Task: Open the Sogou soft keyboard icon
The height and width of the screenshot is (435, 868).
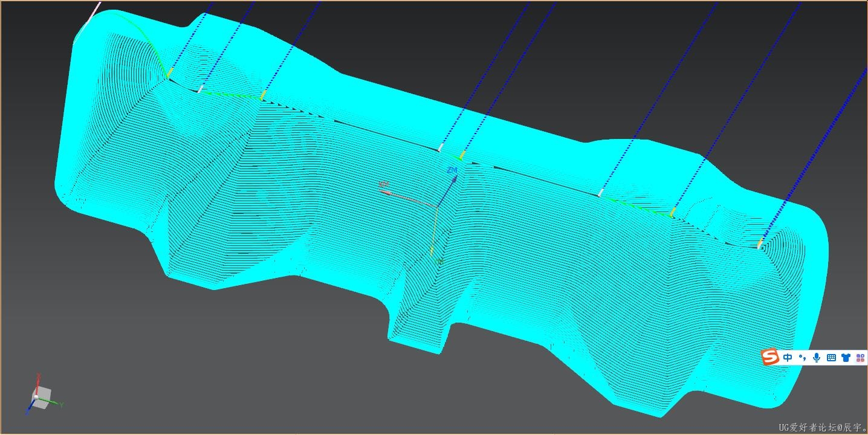Action: [831, 358]
